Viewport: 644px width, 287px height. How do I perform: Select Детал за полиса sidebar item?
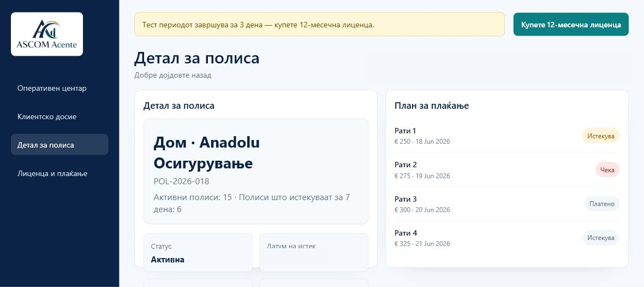coord(59,145)
